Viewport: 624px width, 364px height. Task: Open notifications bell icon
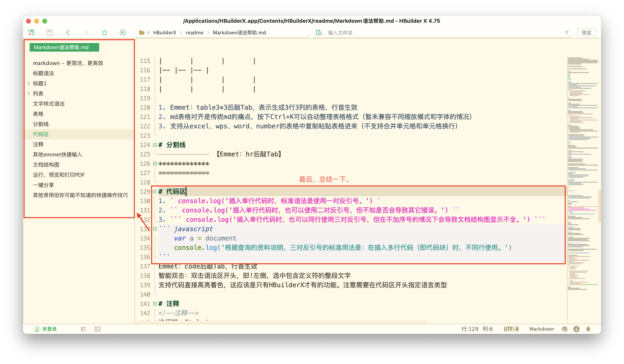[588, 329]
